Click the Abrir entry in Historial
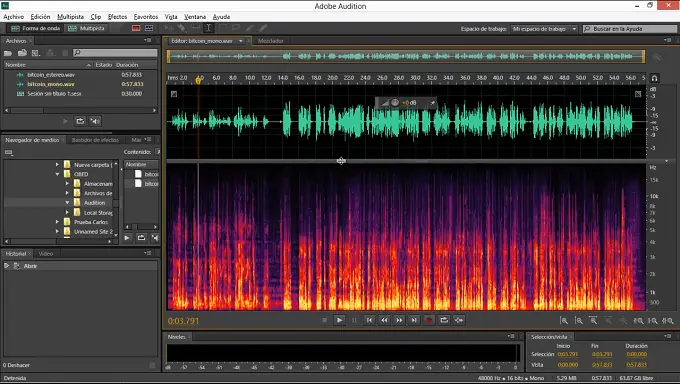Image resolution: width=680 pixels, height=384 pixels. point(30,266)
